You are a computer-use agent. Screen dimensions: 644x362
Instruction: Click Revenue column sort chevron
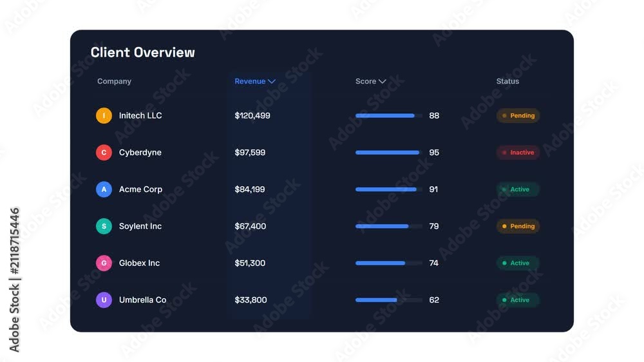(272, 81)
